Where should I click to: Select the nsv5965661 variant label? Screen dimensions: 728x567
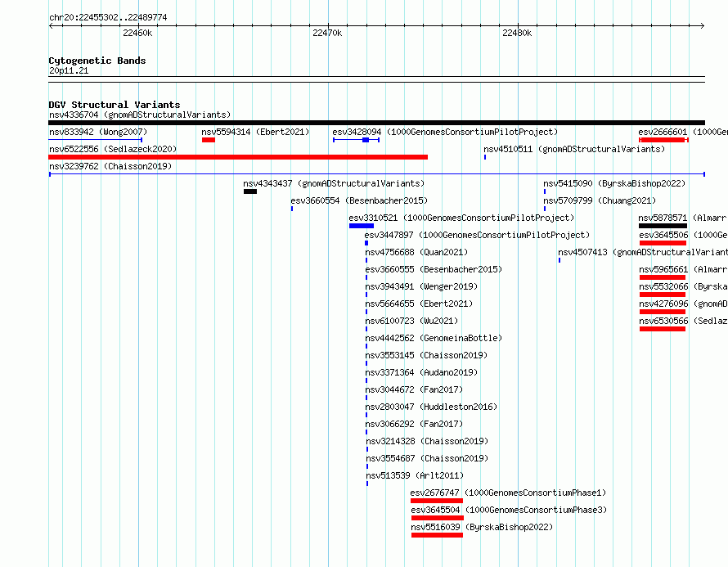[684, 269]
